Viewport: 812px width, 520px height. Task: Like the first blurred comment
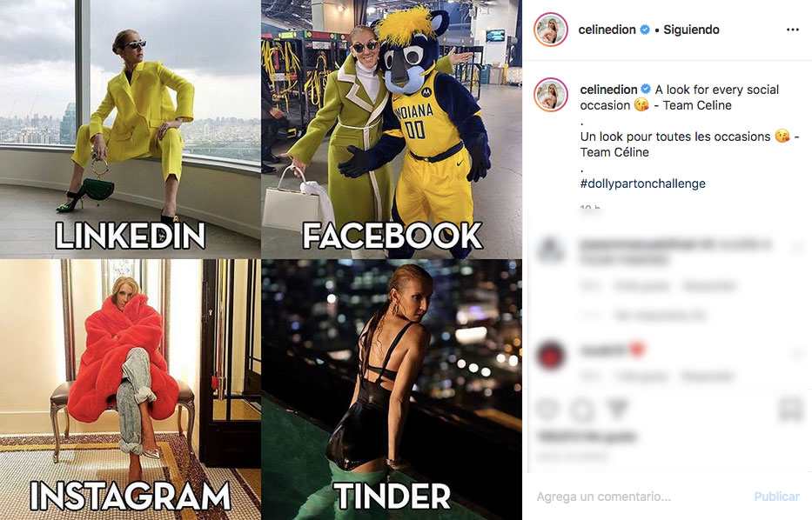coord(798,247)
